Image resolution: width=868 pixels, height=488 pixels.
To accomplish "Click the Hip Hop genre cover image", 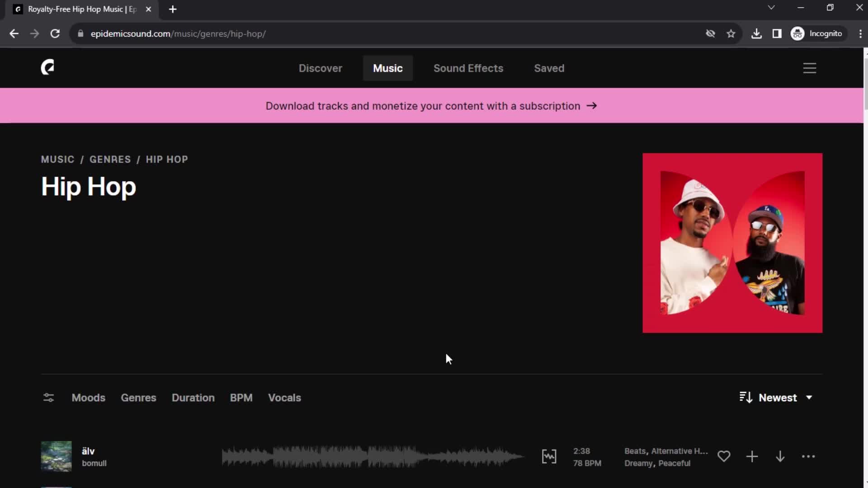I will click(732, 243).
